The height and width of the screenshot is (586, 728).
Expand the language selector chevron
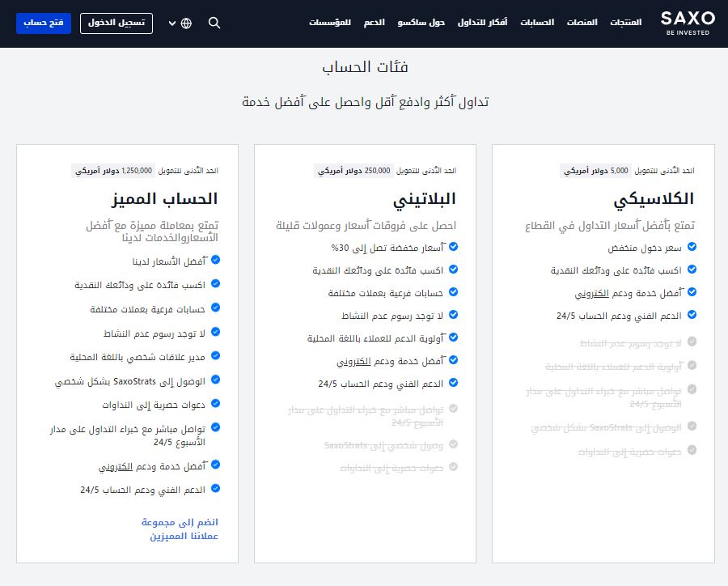pyautogui.click(x=172, y=23)
